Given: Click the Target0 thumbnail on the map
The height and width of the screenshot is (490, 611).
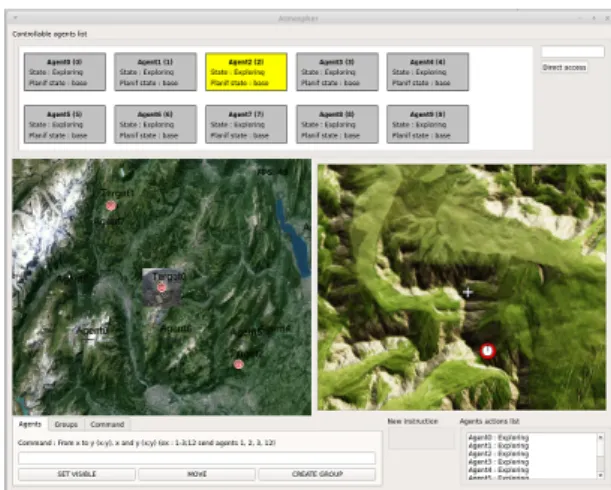Looking at the screenshot, I should tap(162, 288).
